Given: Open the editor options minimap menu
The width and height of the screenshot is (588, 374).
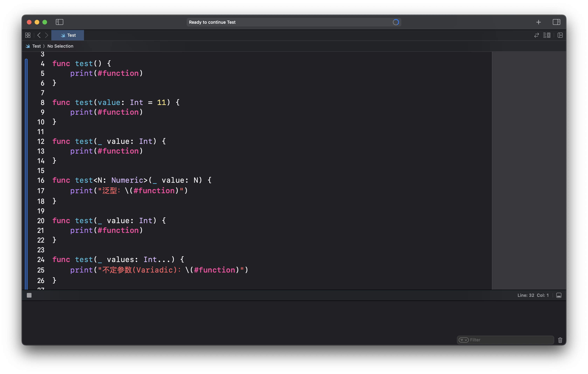Looking at the screenshot, I should coord(547,35).
